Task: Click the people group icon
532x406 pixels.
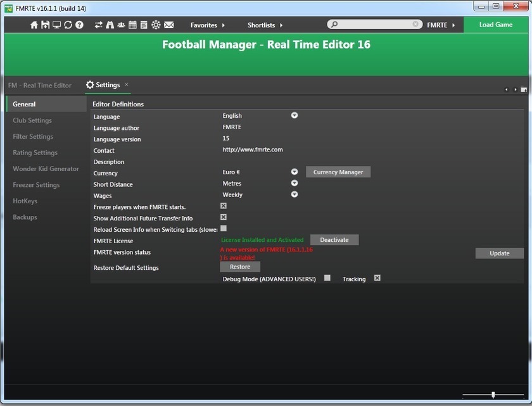Action: 121,25
